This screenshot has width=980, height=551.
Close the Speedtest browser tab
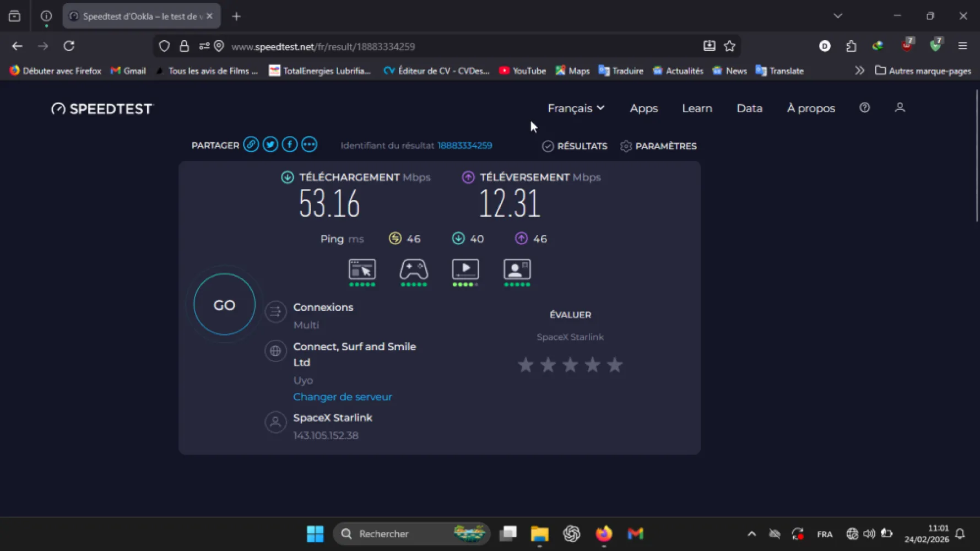coord(209,16)
